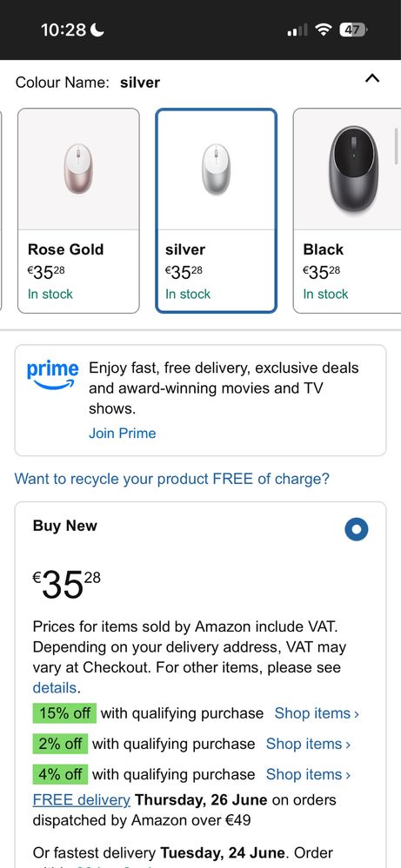Select the silver mouse image

coord(216,169)
